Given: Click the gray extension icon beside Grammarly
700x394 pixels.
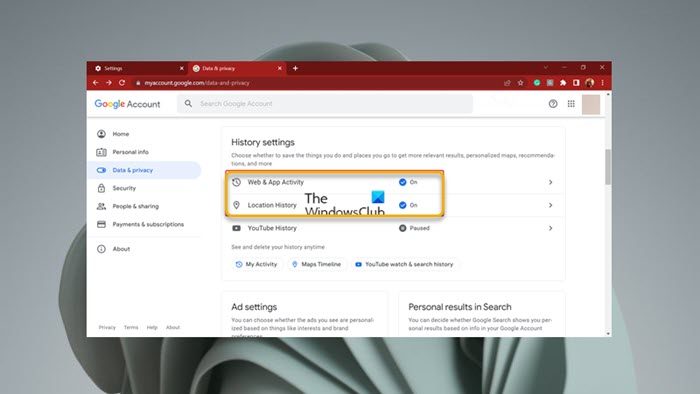Looking at the screenshot, I should 550,83.
